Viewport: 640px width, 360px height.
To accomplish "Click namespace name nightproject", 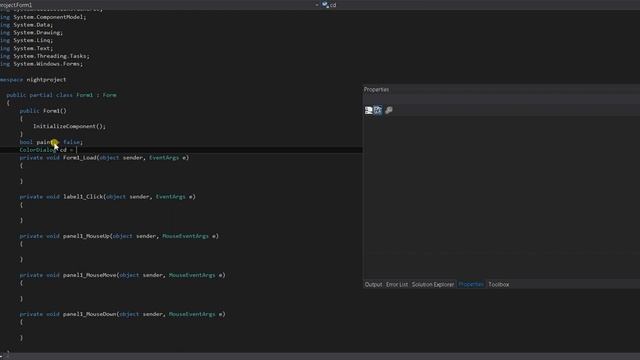I will point(46,80).
